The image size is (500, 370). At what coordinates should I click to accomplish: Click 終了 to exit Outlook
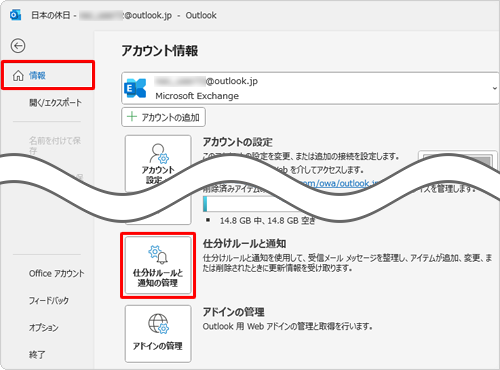pyautogui.click(x=37, y=354)
